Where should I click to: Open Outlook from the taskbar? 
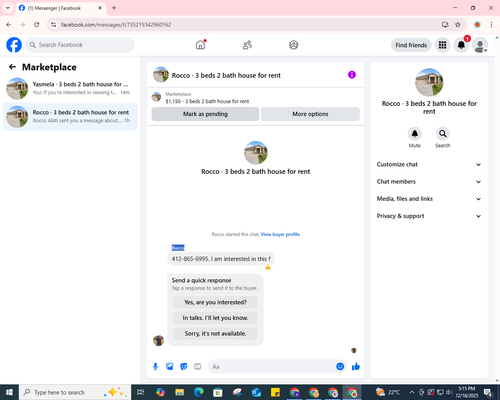pos(256,392)
